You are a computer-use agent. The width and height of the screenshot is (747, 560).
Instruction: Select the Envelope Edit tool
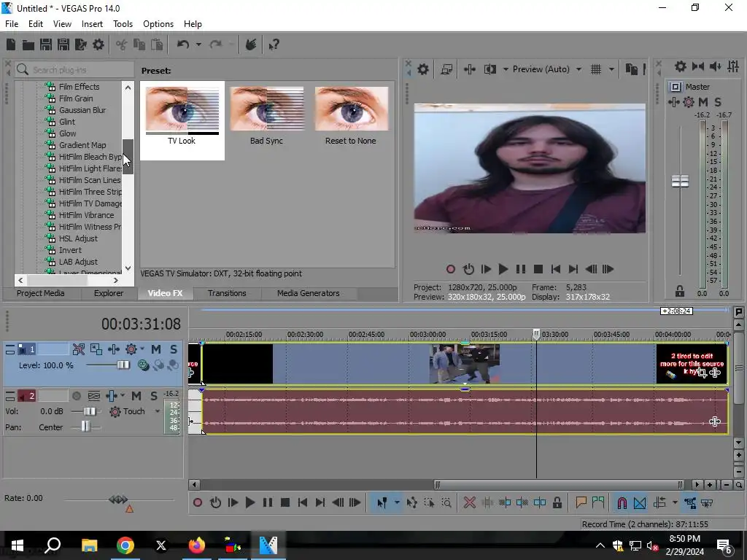pos(411,502)
